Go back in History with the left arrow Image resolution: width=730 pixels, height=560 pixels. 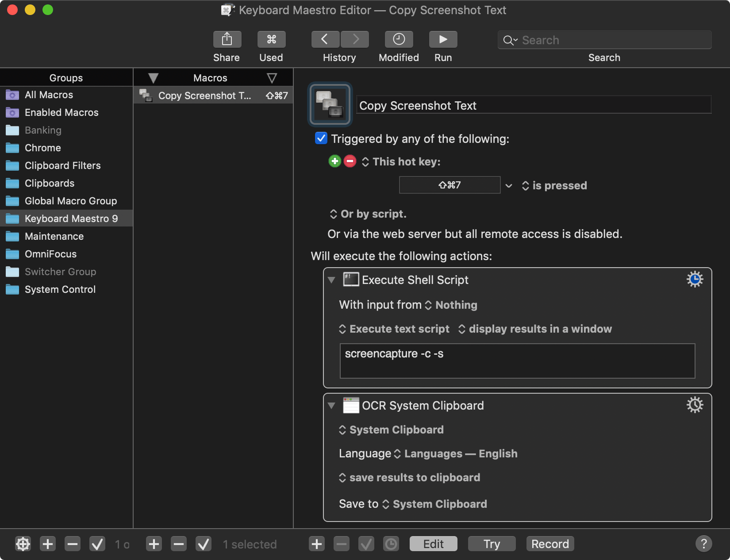[325, 39]
